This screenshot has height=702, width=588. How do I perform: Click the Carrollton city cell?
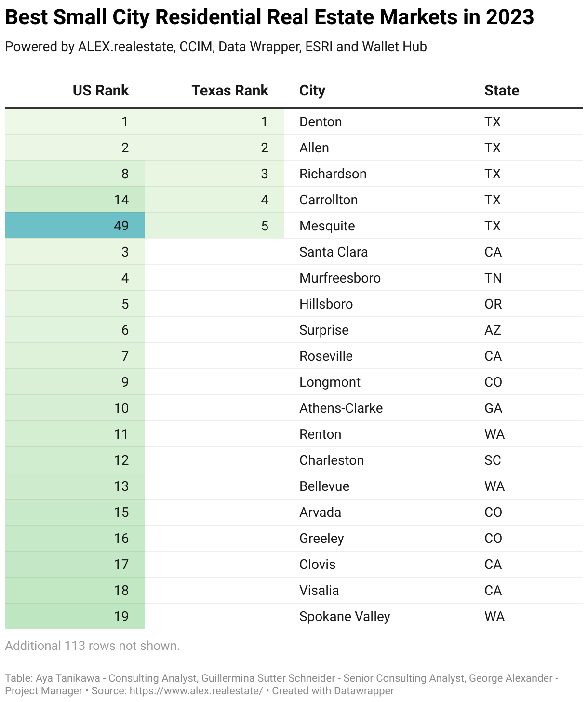(328, 200)
